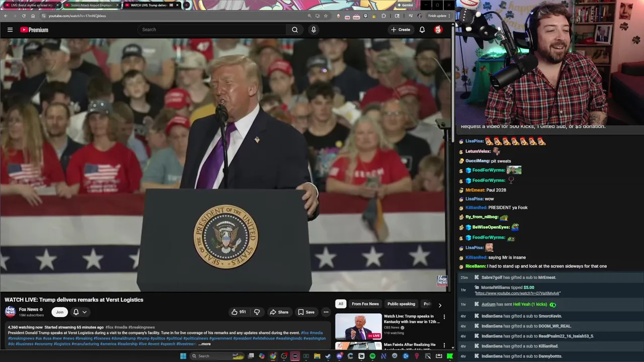The height and width of the screenshot is (362, 644).
Task: Open Watch Live Trump Kentucky thumbnail
Action: [359, 327]
